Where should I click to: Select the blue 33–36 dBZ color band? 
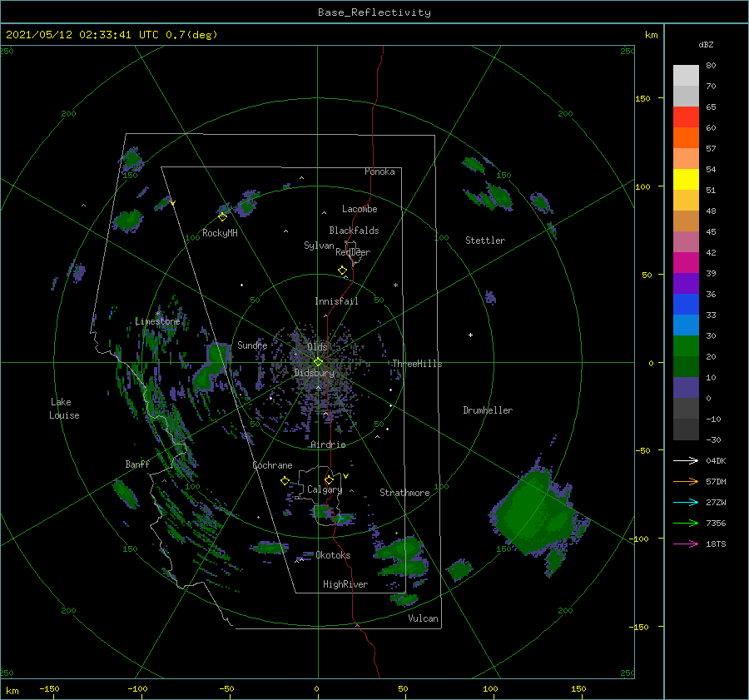coord(686,304)
